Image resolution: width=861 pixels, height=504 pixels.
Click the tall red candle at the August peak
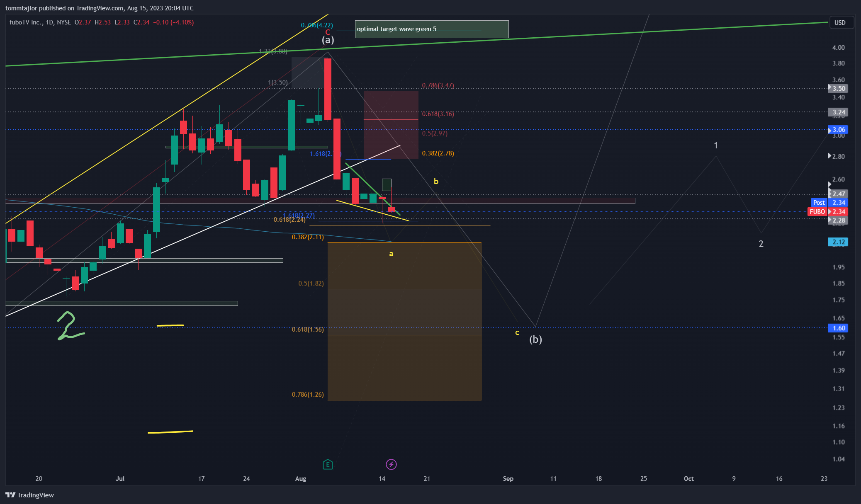(x=328, y=89)
